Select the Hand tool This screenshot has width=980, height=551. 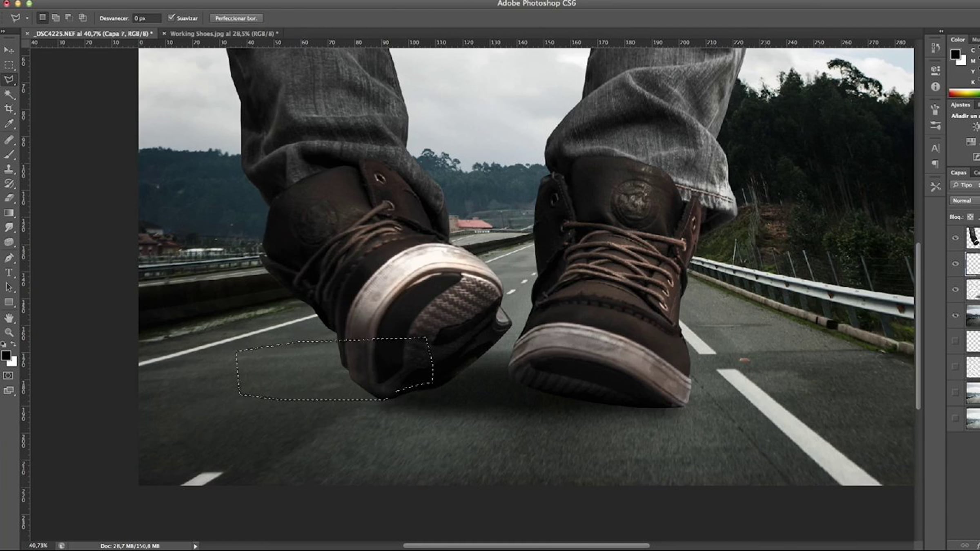coord(9,318)
